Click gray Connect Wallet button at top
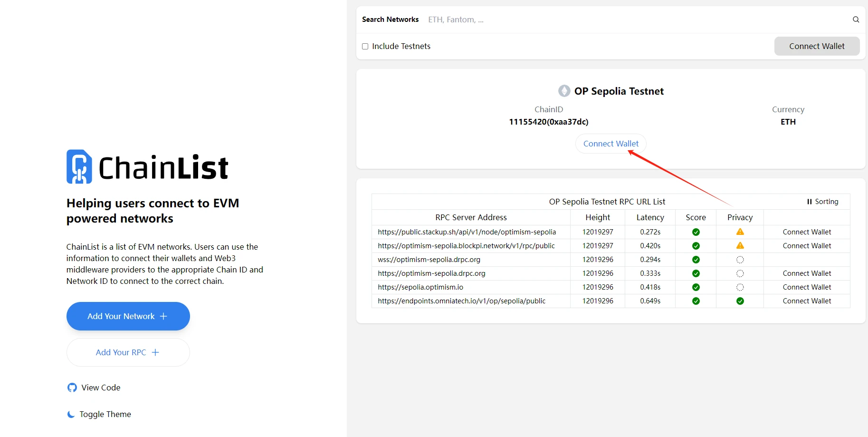Image resolution: width=868 pixels, height=437 pixels. 816,46
